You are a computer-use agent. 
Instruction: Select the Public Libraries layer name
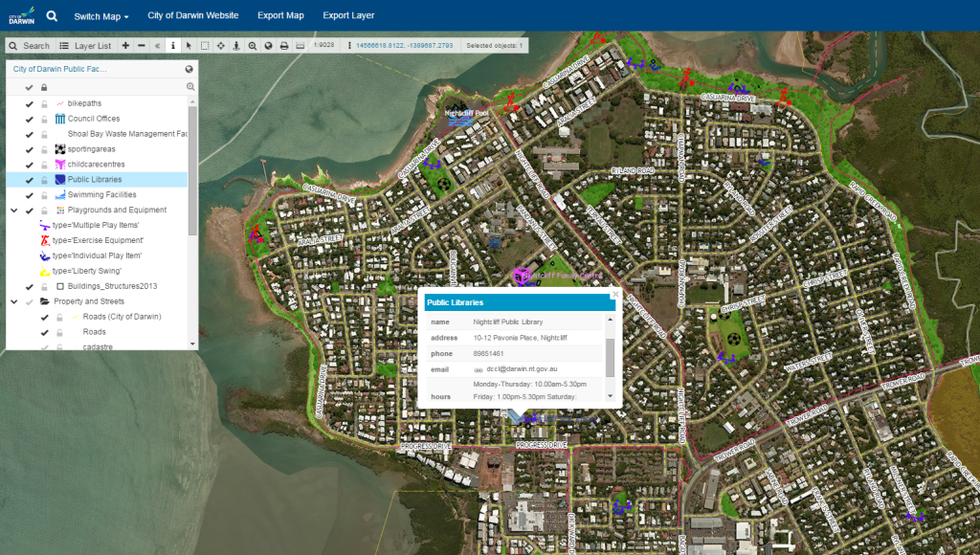click(x=95, y=179)
